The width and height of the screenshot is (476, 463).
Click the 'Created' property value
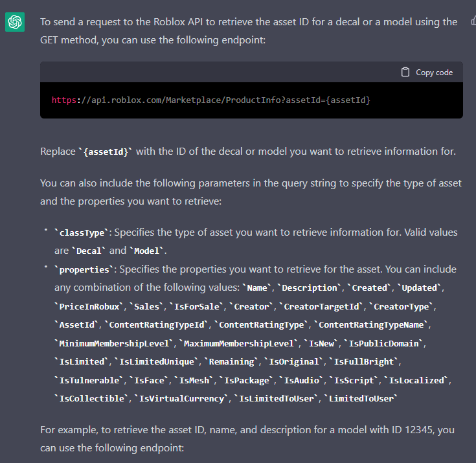point(369,288)
